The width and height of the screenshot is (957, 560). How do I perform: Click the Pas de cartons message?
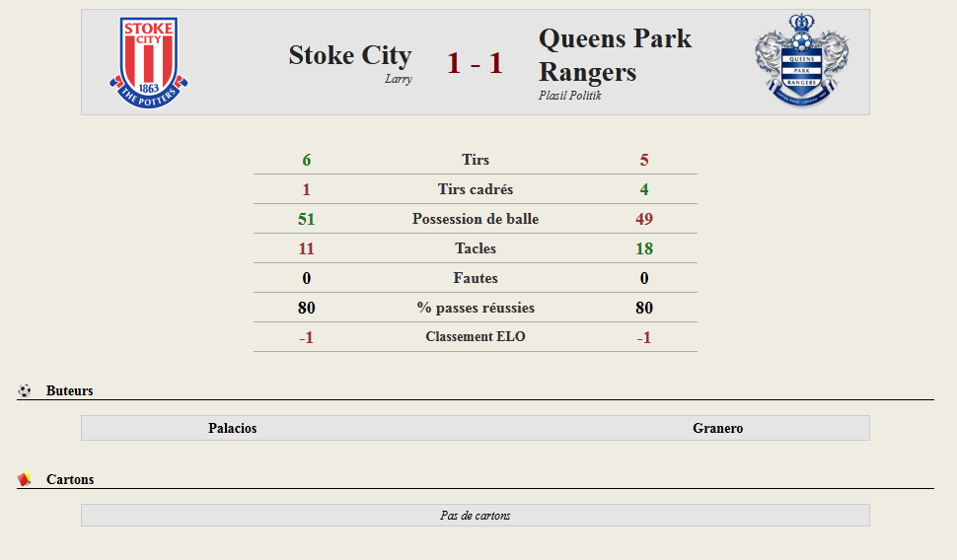click(x=476, y=516)
